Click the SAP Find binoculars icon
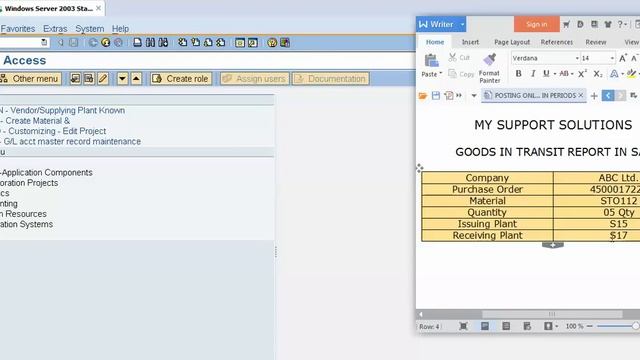640x360 pixels. 150,42
